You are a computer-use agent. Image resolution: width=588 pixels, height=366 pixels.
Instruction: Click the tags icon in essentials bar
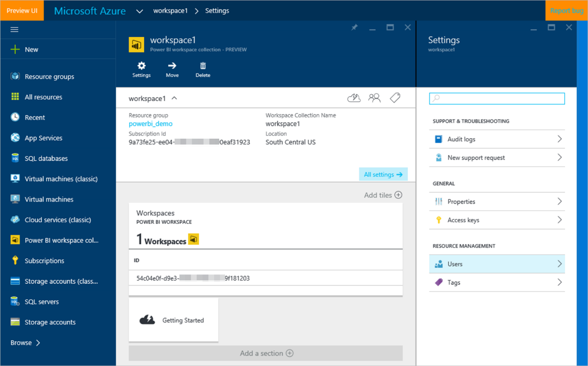click(x=395, y=98)
